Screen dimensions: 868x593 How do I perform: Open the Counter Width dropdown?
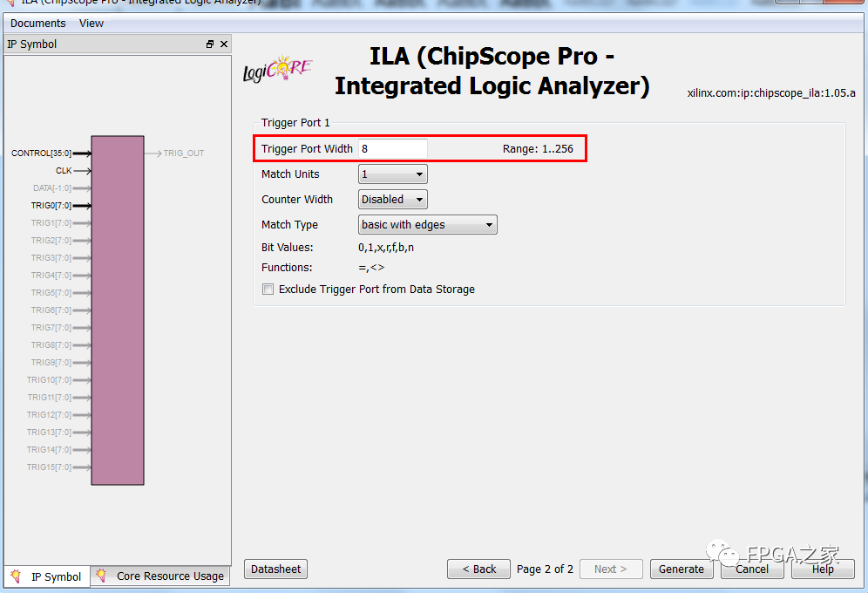[x=392, y=200]
